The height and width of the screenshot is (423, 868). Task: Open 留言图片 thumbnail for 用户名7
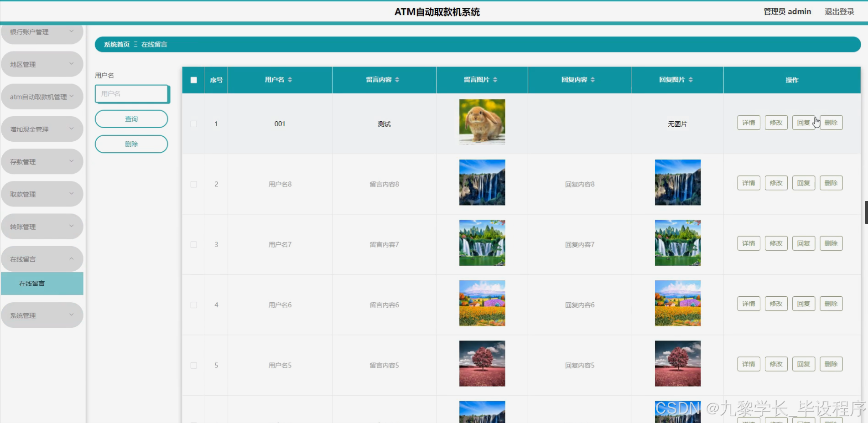point(482,243)
